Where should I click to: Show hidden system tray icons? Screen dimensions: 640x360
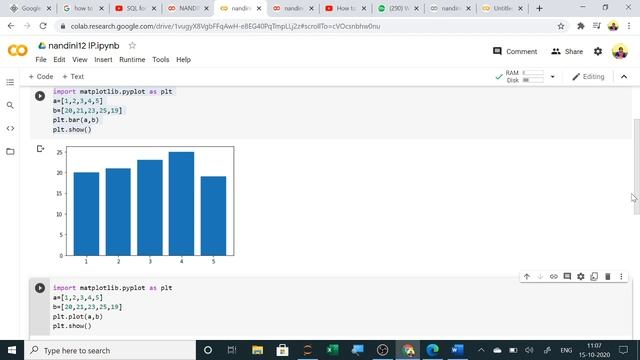coord(481,350)
